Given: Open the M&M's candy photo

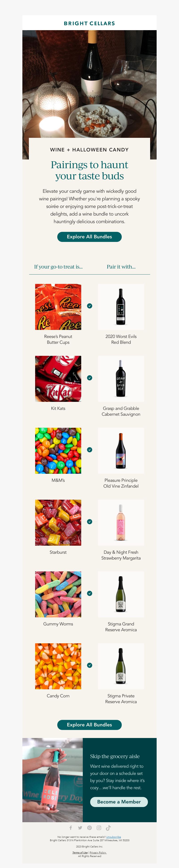Looking at the screenshot, I should [x=58, y=451].
